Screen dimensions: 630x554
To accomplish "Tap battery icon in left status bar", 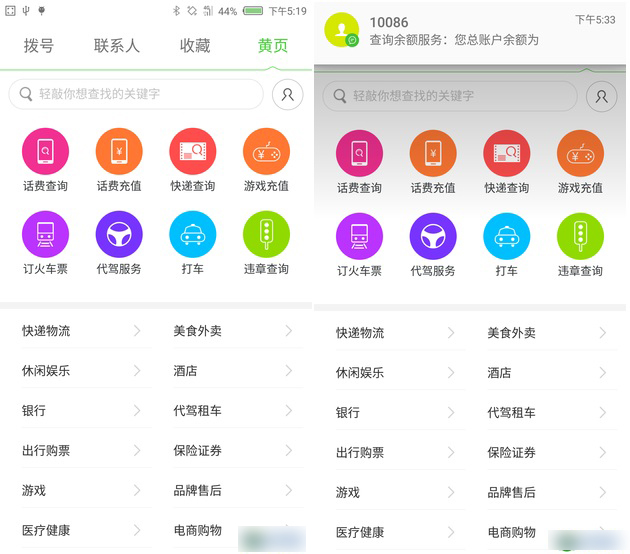I will tap(253, 11).
